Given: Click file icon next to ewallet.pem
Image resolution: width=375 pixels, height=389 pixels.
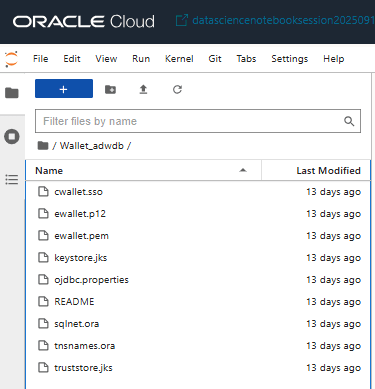Looking at the screenshot, I should pos(43,236).
